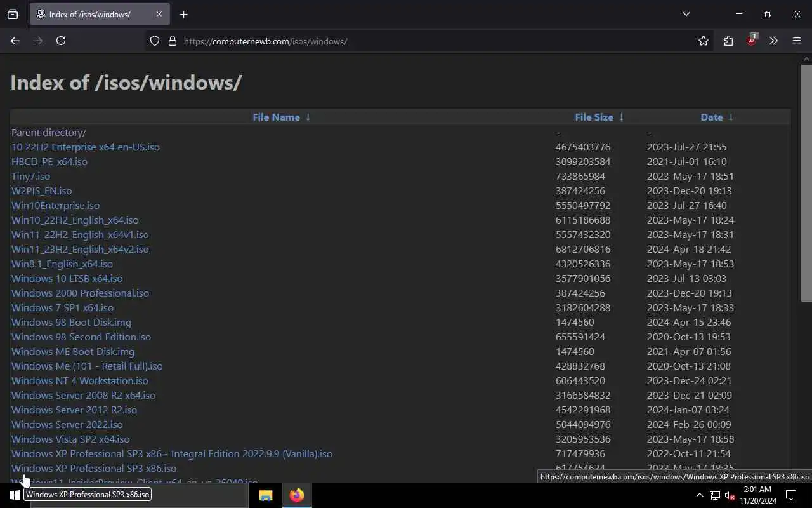Select Win11_23H2_English_x64v2.iso link

click(x=80, y=249)
